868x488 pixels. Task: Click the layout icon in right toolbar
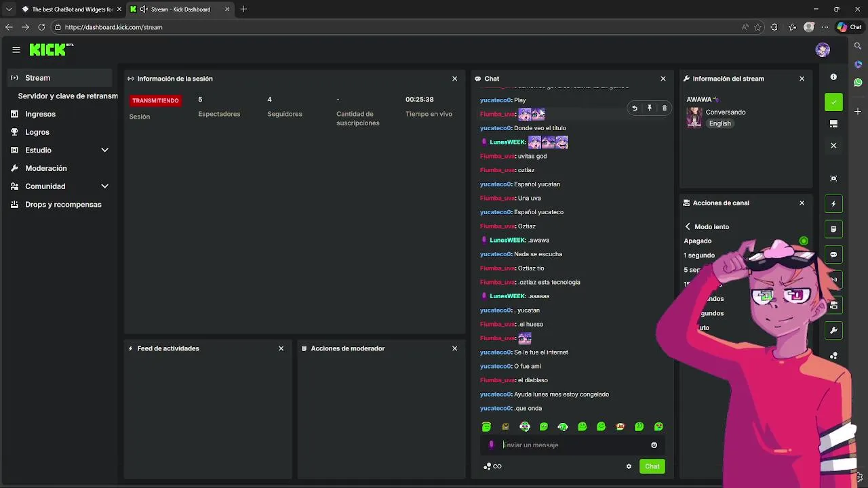[833, 124]
